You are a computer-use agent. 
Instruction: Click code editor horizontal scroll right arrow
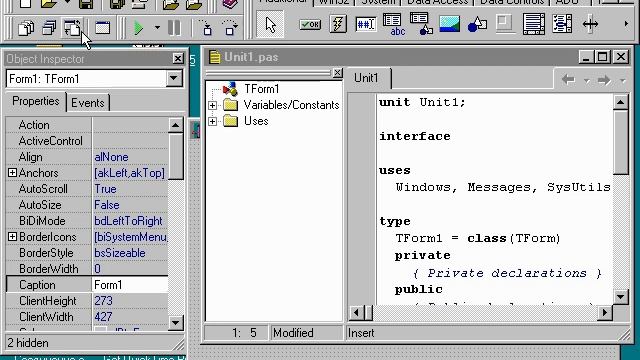click(x=605, y=313)
